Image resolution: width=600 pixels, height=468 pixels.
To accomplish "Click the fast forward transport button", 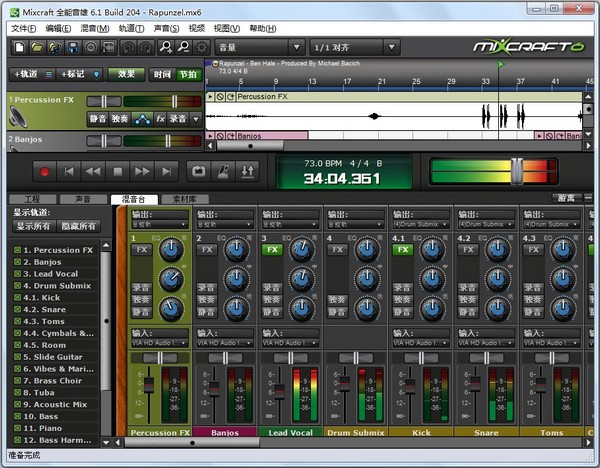I will 142,171.
